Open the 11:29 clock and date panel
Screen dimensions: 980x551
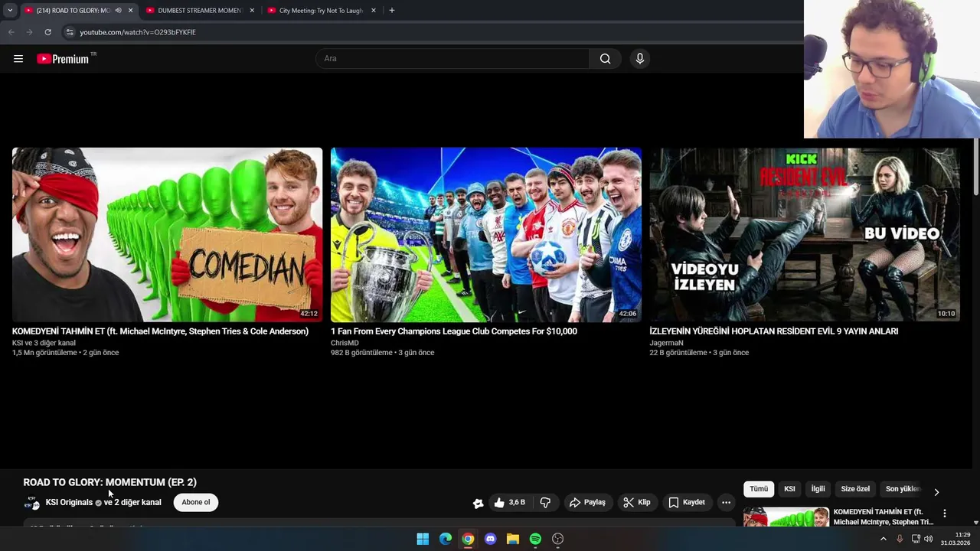[x=955, y=539]
